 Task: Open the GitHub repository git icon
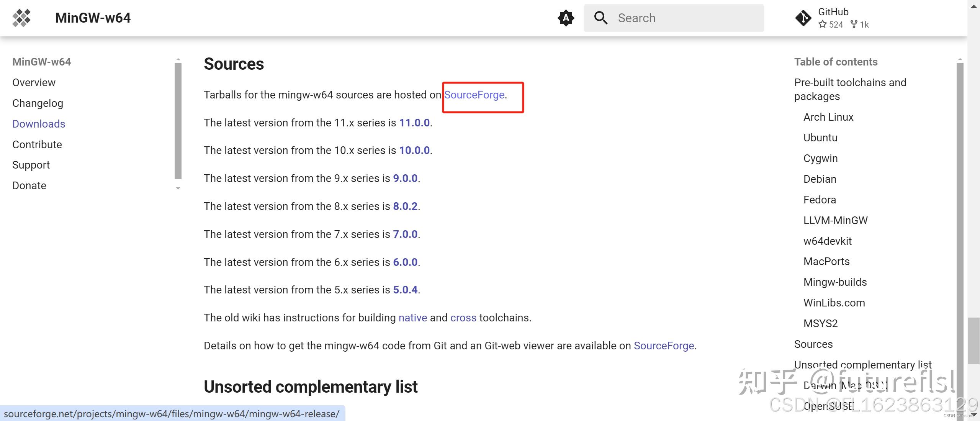click(x=803, y=18)
